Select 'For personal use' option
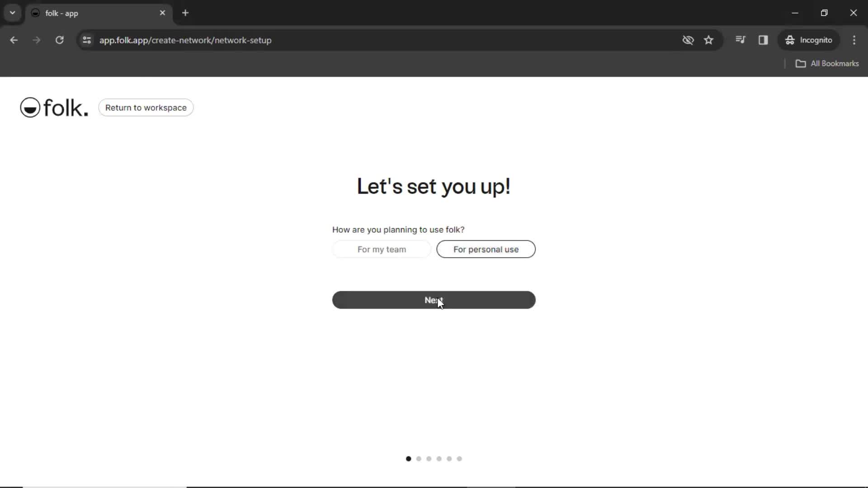The image size is (868, 488). (x=486, y=249)
